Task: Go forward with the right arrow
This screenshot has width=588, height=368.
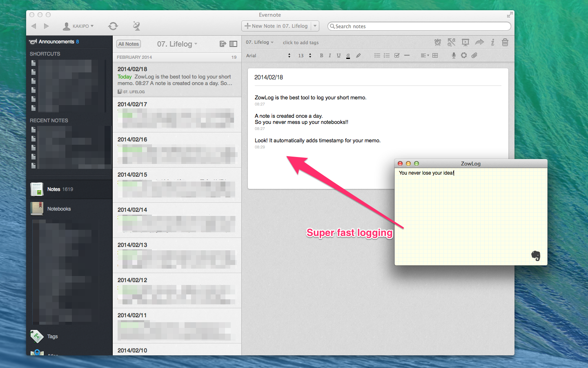Action: click(x=46, y=26)
